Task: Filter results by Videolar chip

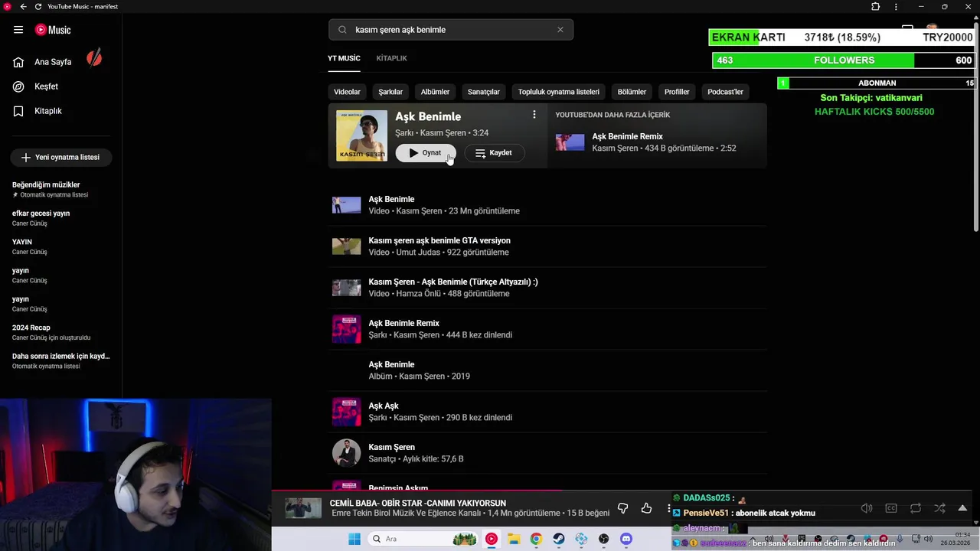Action: [x=347, y=92]
